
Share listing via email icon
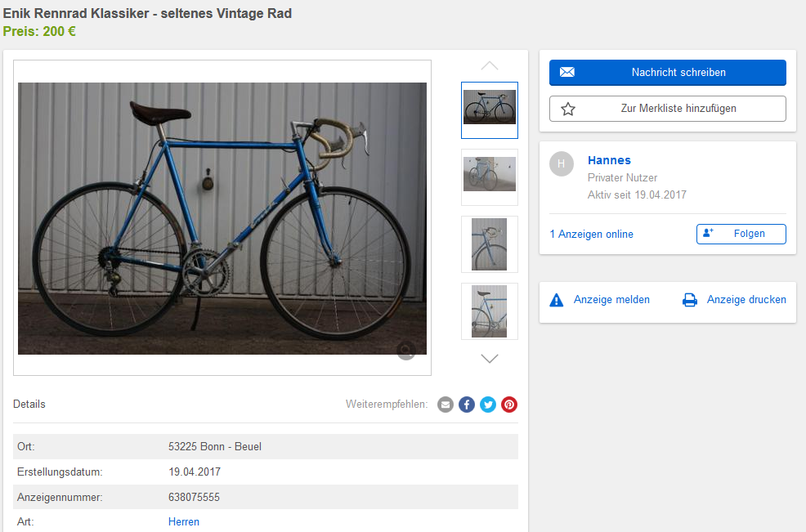click(x=446, y=405)
